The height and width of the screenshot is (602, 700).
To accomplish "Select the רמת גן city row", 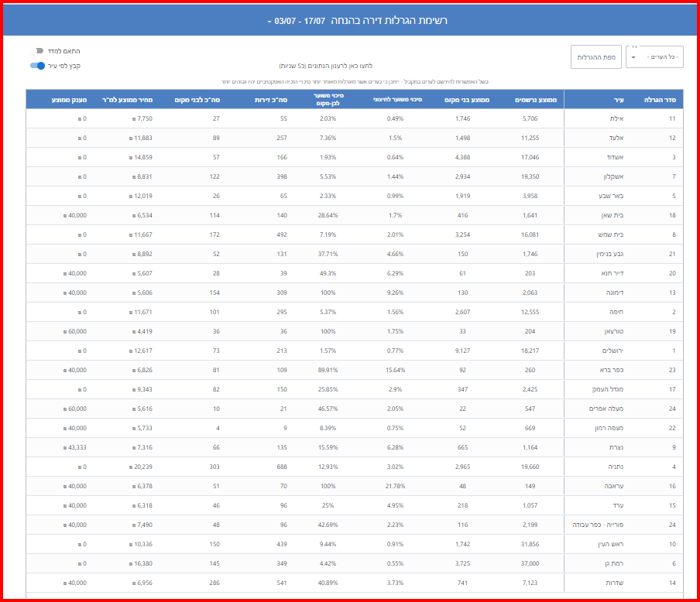I will 355,563.
